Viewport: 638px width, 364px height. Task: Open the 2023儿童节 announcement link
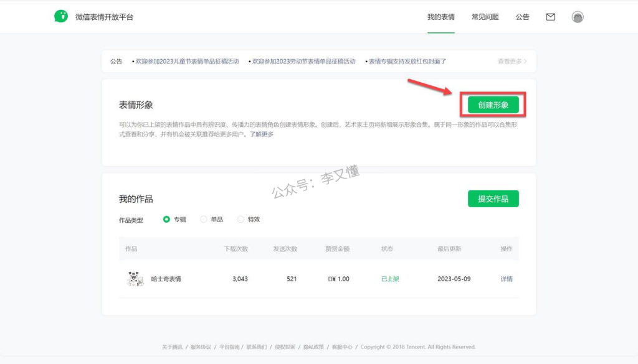click(187, 62)
